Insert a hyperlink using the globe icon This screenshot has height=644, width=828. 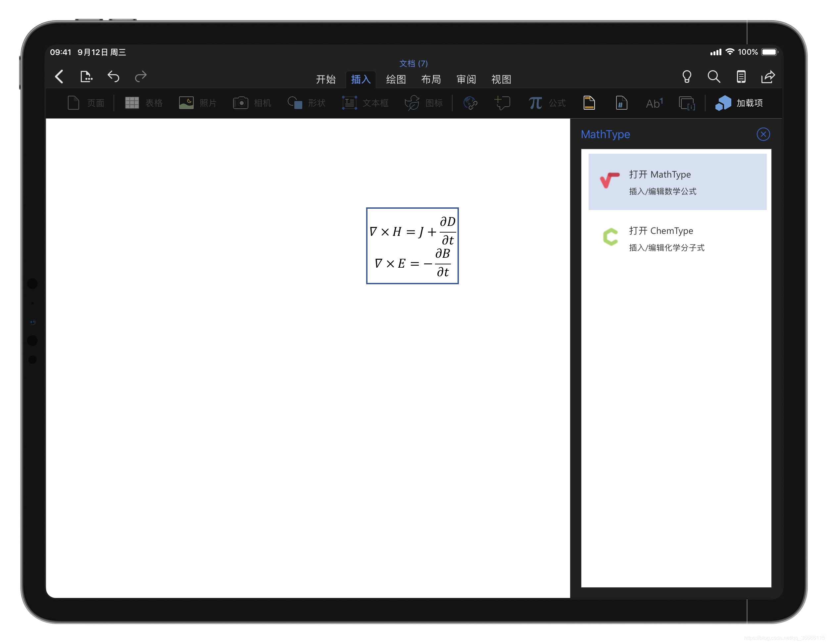470,103
